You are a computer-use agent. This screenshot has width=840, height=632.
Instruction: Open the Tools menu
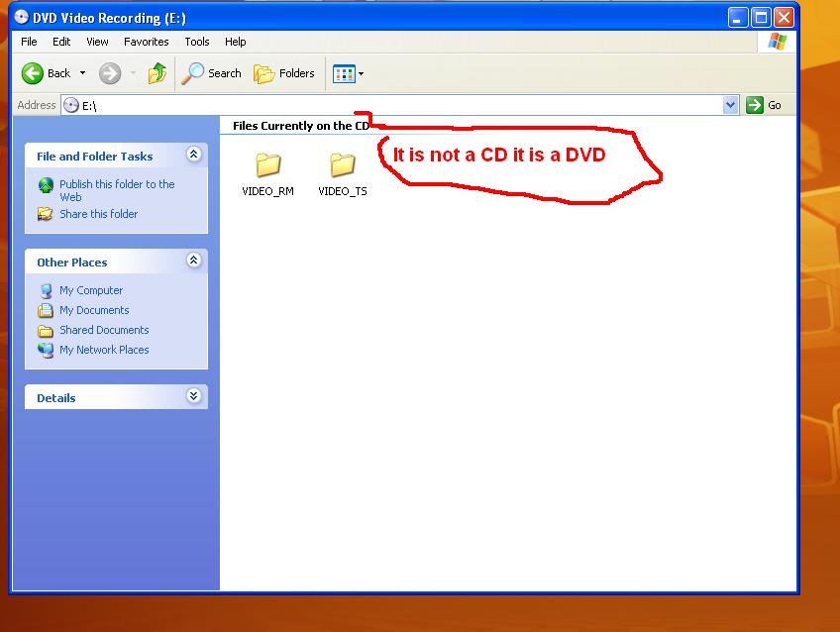[x=196, y=42]
